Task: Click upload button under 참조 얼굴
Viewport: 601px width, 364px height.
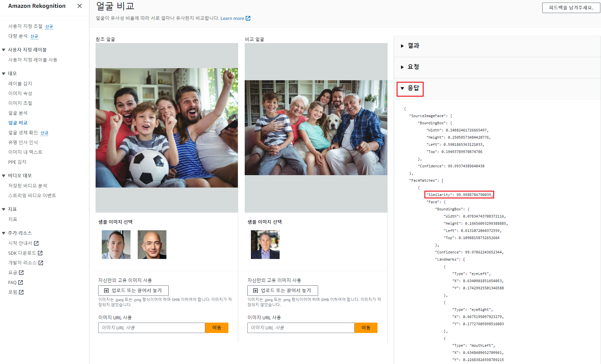Action: (133, 291)
